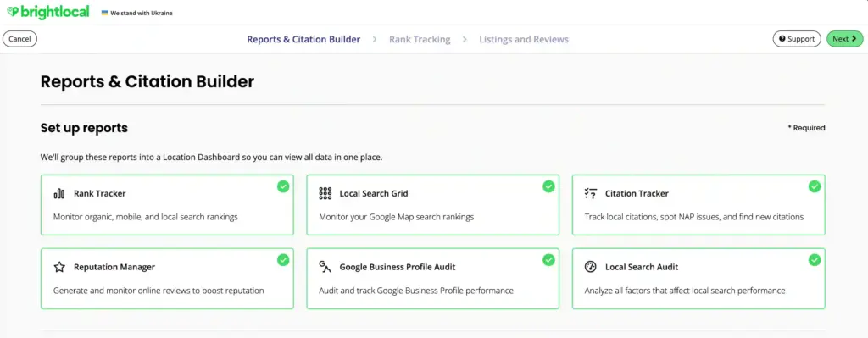Open Support help
The image size is (868, 338).
(797, 39)
